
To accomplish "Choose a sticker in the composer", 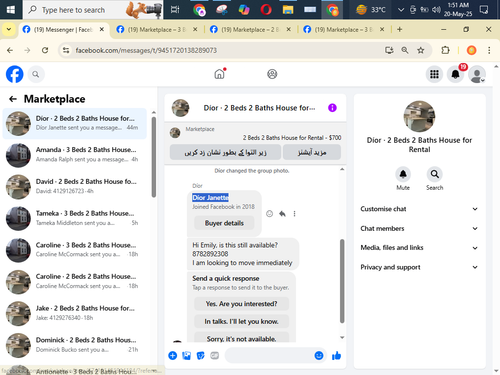I will [201, 356].
